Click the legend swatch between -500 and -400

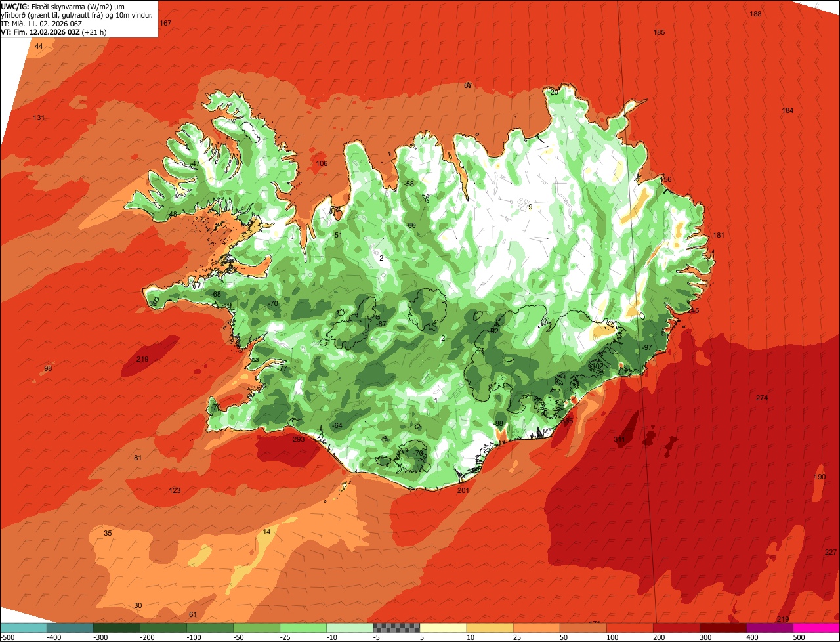(x=23, y=628)
